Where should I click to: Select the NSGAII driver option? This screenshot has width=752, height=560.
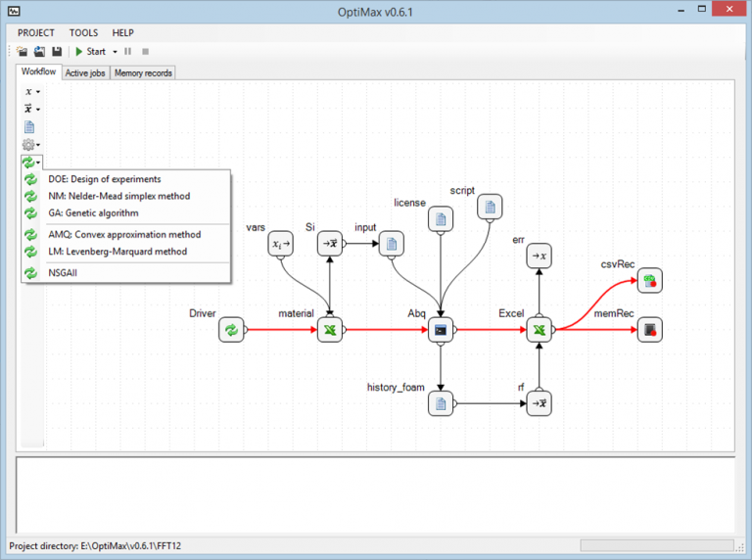(66, 273)
